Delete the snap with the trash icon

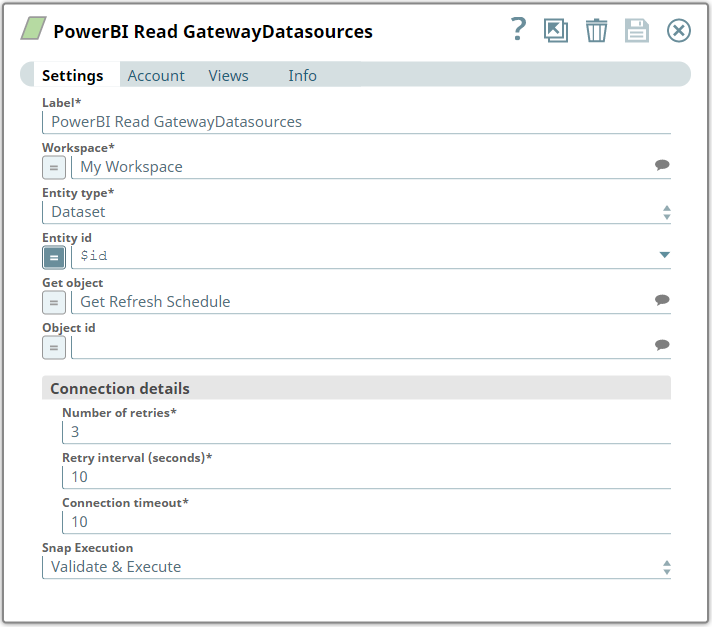pos(596,31)
